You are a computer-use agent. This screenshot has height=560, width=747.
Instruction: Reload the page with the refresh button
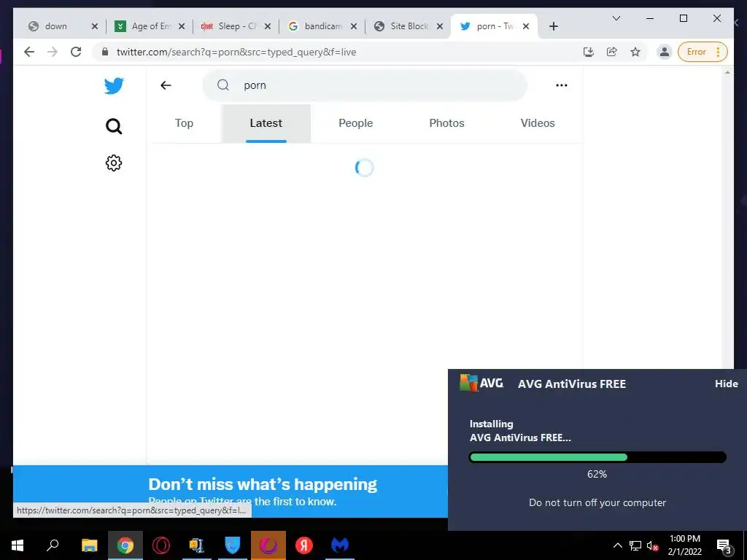point(76,52)
